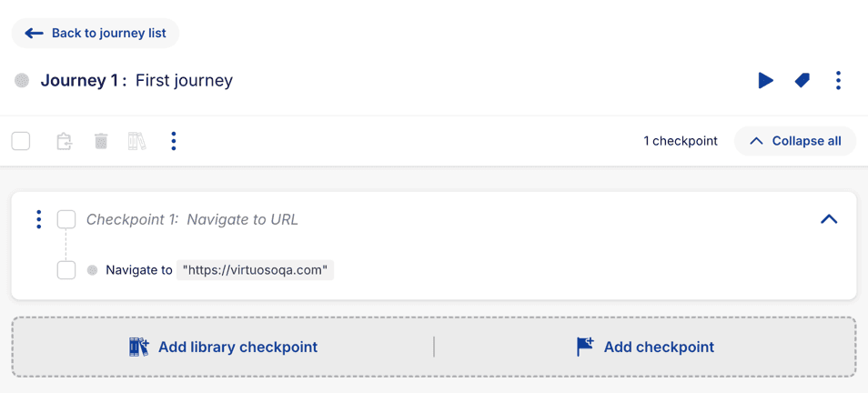The height and width of the screenshot is (393, 868).
Task: Select the Checkpoint 1 Navigate to URL title
Action: (x=192, y=219)
